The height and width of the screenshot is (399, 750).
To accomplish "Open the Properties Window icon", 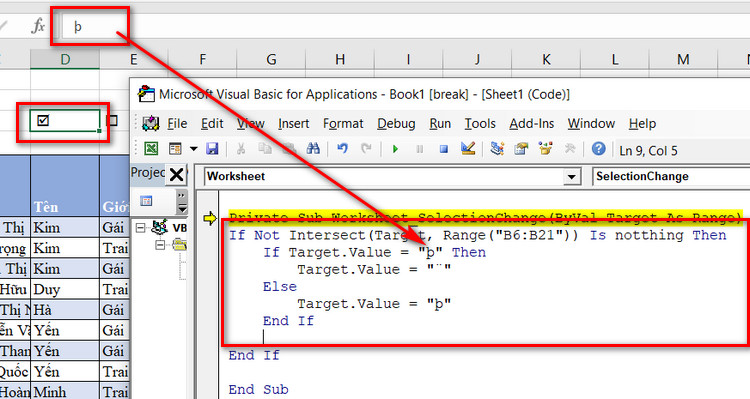I will 521,149.
